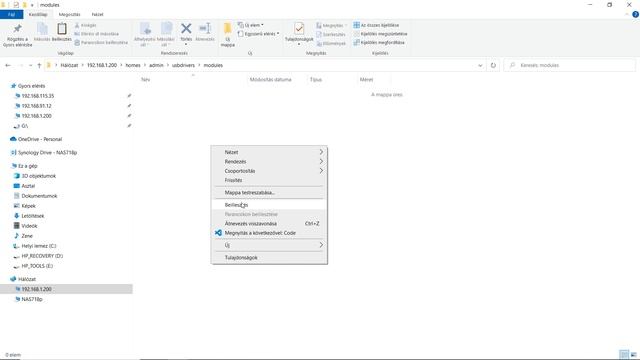The width and height of the screenshot is (640, 360).
Task: Open HP_TOOLS (E:) drive
Action: tap(37, 266)
